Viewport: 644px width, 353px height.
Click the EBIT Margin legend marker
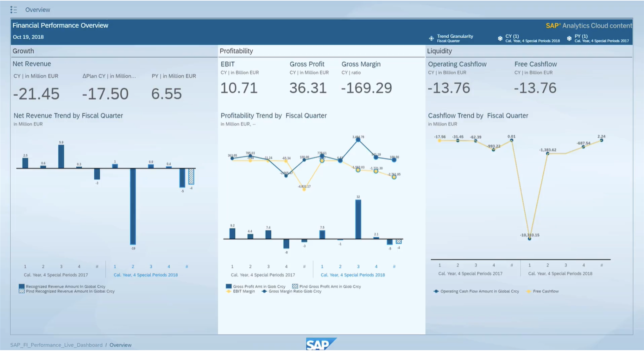(228, 291)
